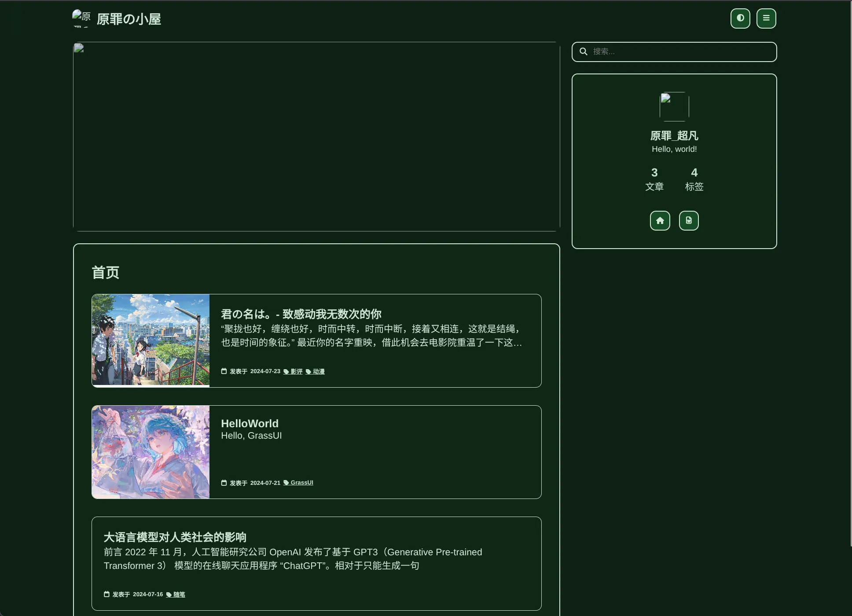Click the Hello, GrassUI post excerpt
852x616 pixels.
click(251, 436)
